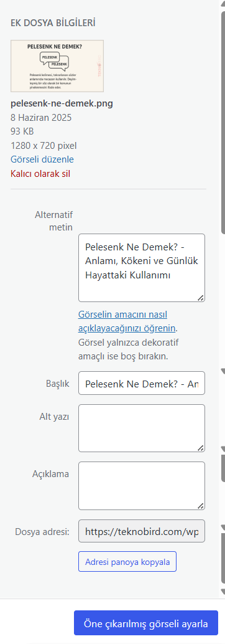
Task: Click the pelesenk-ne-demek.png preview thumbnail
Action: [x=57, y=66]
